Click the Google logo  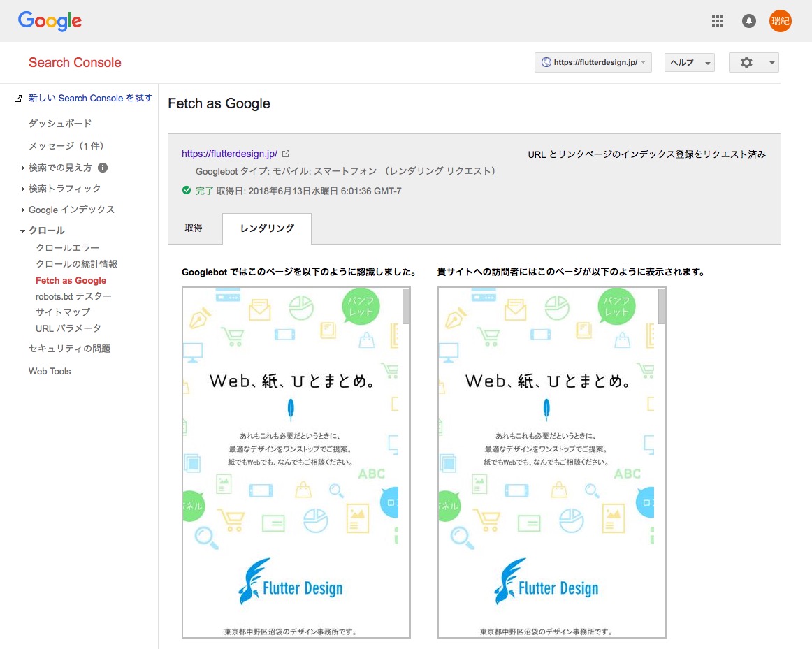(x=50, y=21)
